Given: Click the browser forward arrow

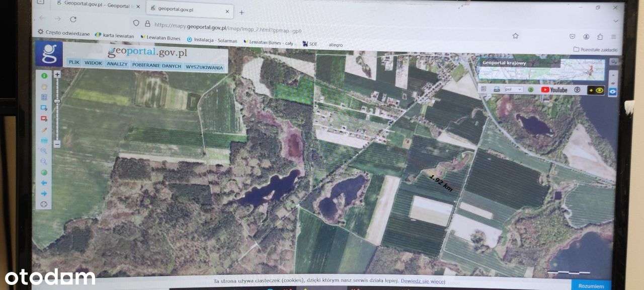Looking at the screenshot, I should pyautogui.click(x=57, y=19).
